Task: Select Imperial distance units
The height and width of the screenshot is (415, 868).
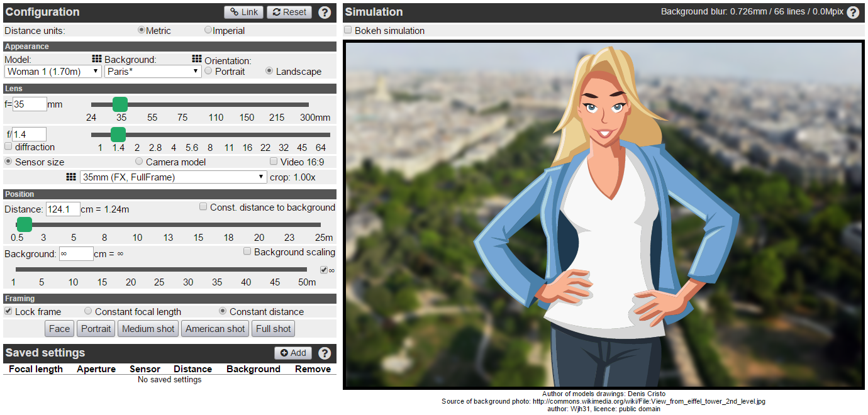Action: pyautogui.click(x=208, y=30)
